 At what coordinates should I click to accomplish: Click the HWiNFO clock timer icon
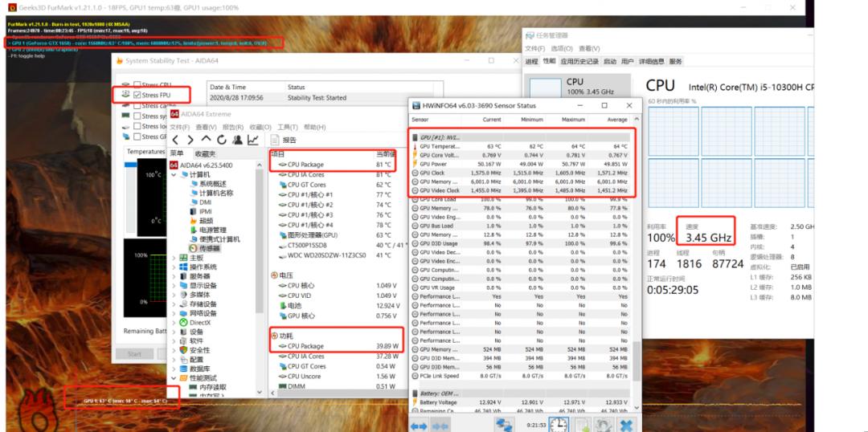(x=558, y=424)
